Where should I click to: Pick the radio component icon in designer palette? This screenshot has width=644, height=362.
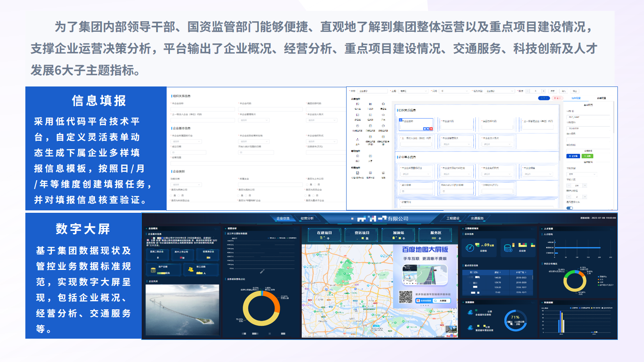[383, 104]
